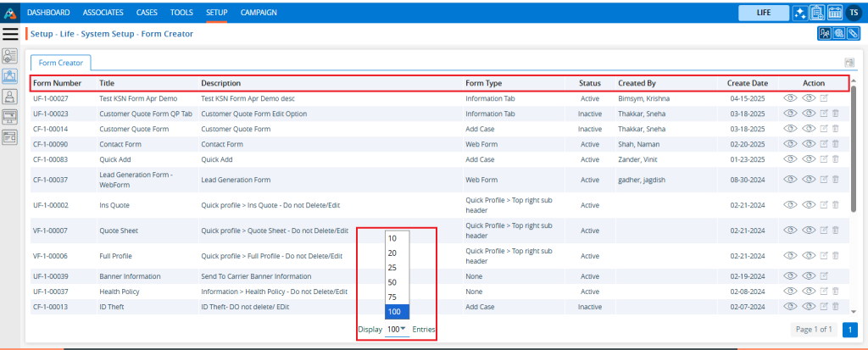Open the Display entries dropdown

tap(396, 329)
